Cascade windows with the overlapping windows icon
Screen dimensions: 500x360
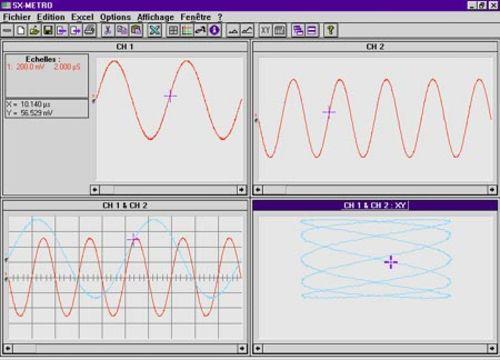point(298,30)
